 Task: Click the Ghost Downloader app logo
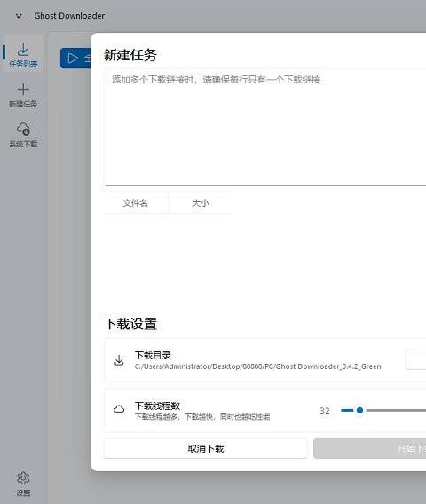pos(19,16)
